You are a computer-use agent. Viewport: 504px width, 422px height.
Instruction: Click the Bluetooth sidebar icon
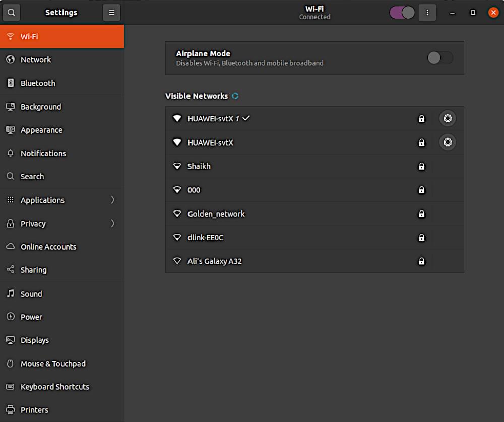click(x=10, y=83)
